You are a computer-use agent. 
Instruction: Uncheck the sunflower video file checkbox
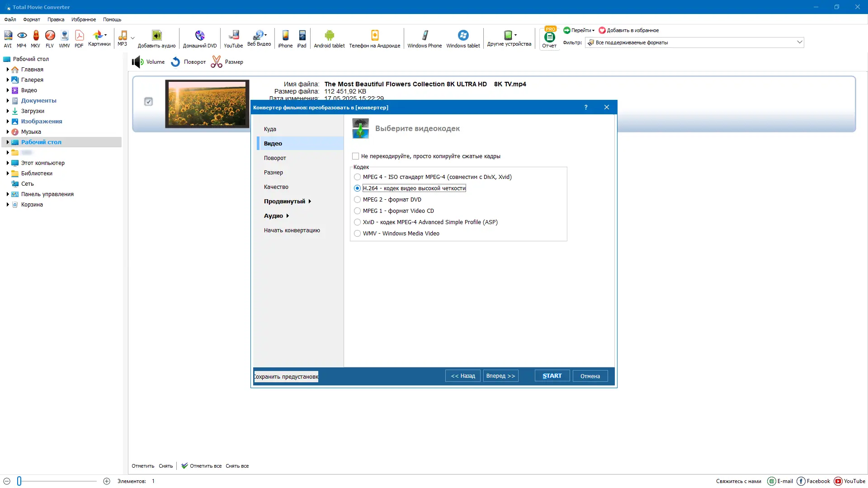click(x=148, y=102)
